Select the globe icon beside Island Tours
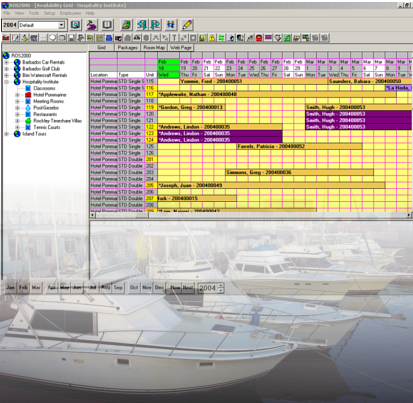413x403 pixels. [17, 134]
